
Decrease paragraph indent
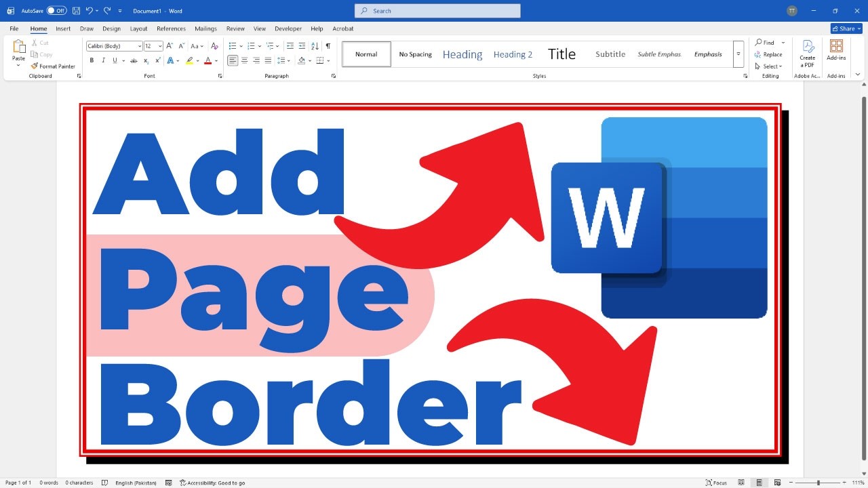tap(290, 46)
